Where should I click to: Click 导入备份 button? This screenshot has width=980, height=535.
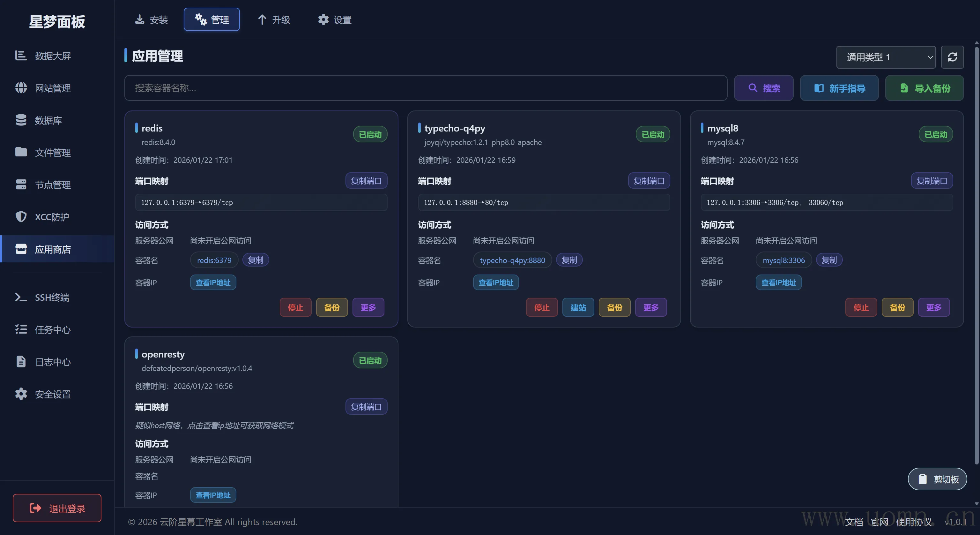tap(924, 88)
